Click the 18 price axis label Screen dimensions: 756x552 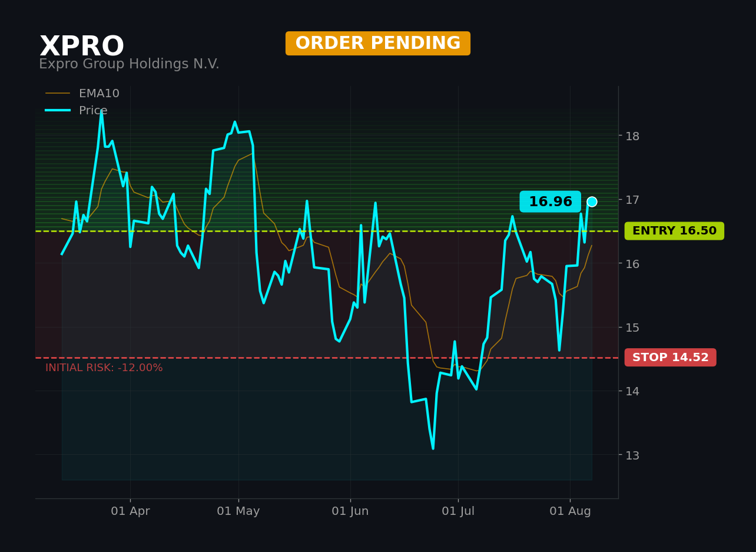[632, 135]
